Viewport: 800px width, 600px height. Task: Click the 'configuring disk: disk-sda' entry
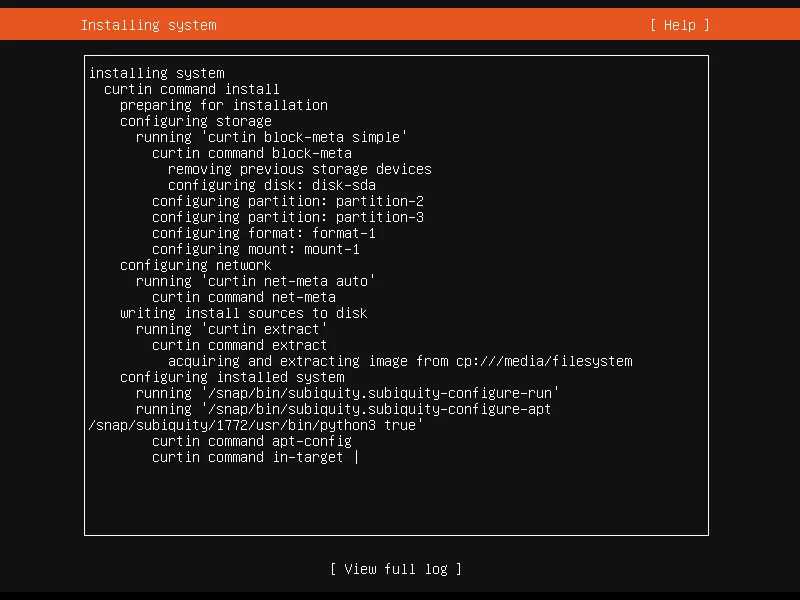[x=271, y=185]
